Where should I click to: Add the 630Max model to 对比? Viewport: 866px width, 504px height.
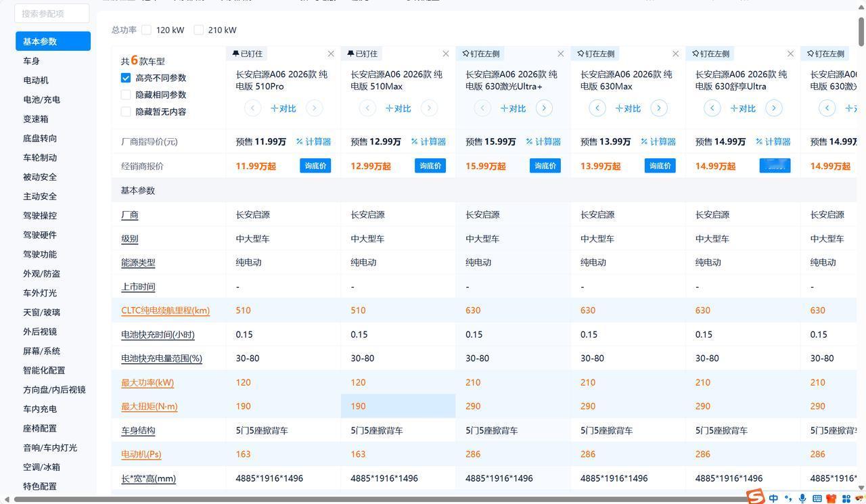[x=629, y=108]
